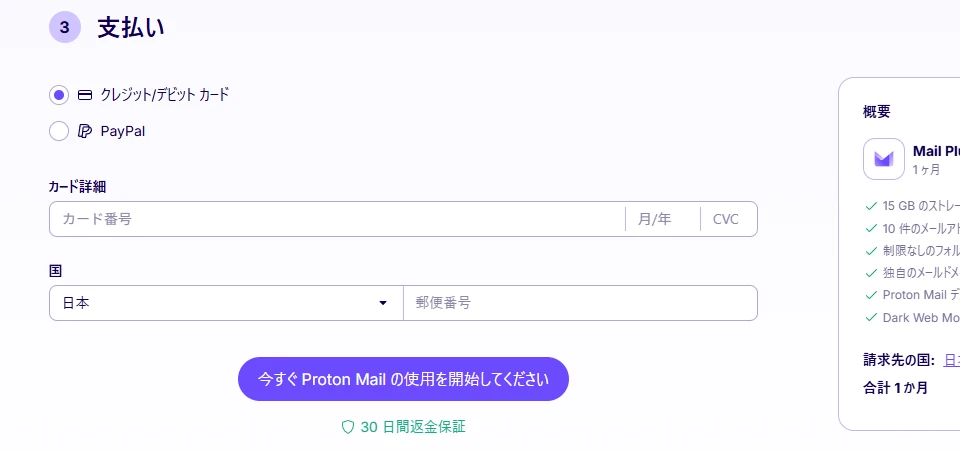Click checkmark icon next to 15 GB storage

871,206
